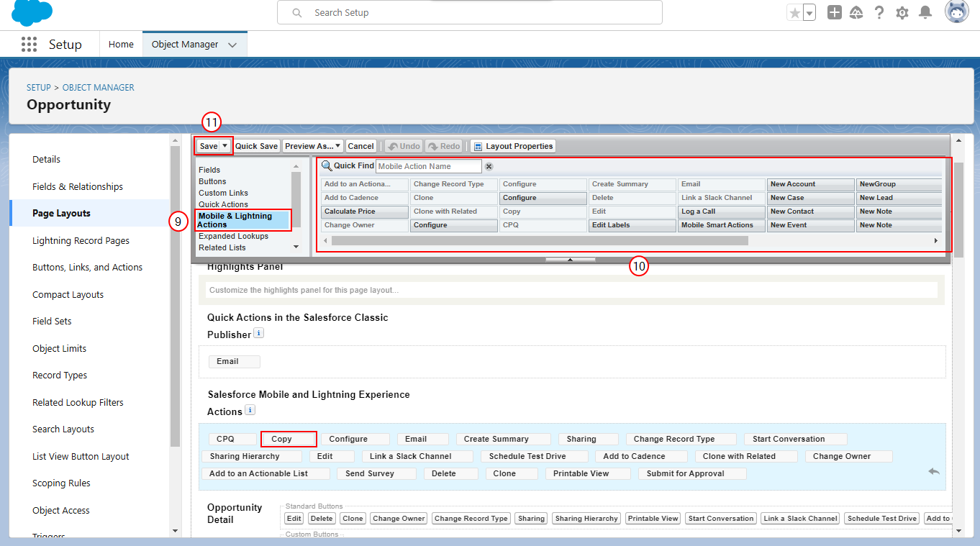Viewport: 980px width, 546px height.
Task: Open Scoping Rules sidebar item
Action: click(x=61, y=483)
